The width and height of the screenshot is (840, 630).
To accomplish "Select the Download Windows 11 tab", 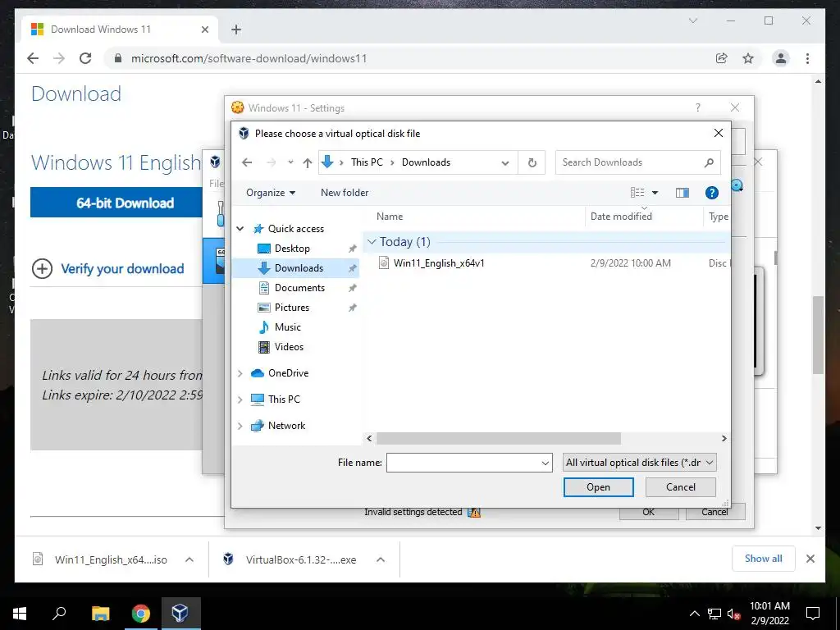I will (x=121, y=30).
